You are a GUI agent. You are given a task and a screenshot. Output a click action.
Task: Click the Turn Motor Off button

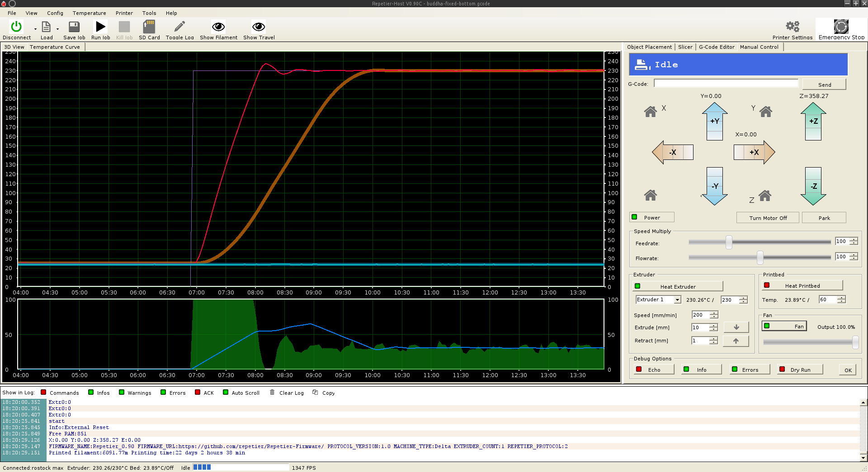768,218
